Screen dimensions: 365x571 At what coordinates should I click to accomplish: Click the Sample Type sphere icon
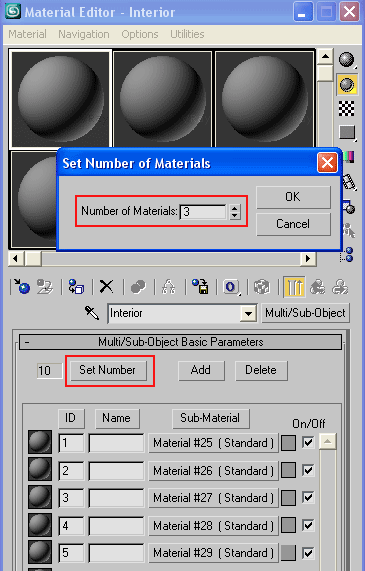coord(346,60)
